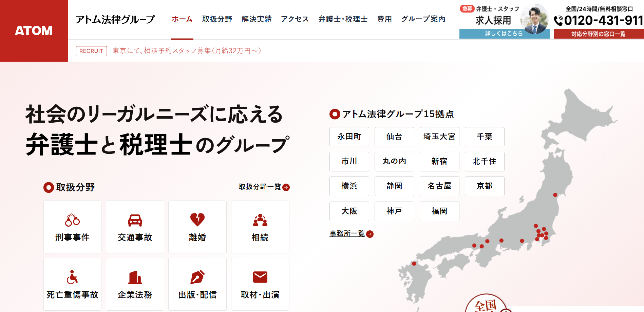This screenshot has width=644, height=312.
Task: Open the 費用 menu item
Action: (x=384, y=19)
